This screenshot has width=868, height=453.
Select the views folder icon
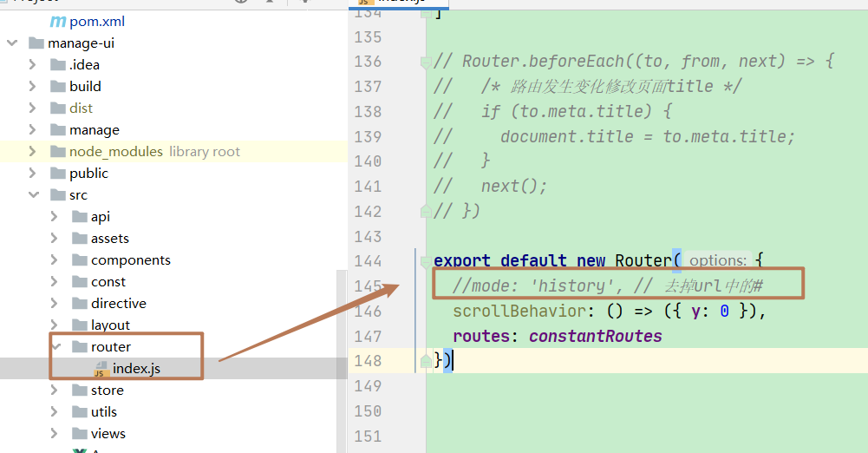tap(80, 433)
